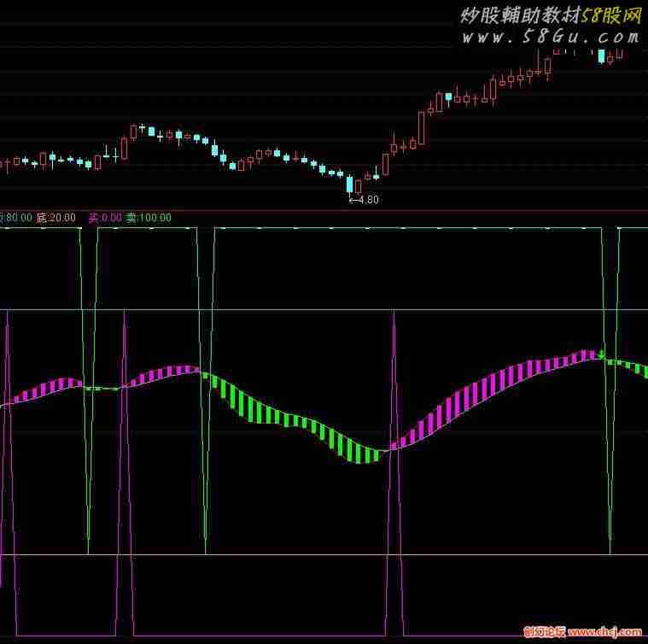Click the lowest cyan candlestick above 4.80

coord(349,184)
